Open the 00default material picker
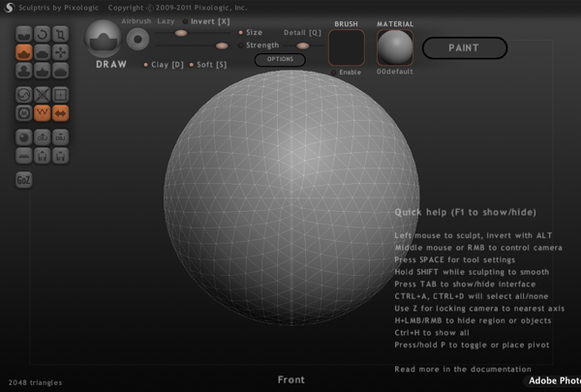The image size is (581, 392). click(394, 47)
